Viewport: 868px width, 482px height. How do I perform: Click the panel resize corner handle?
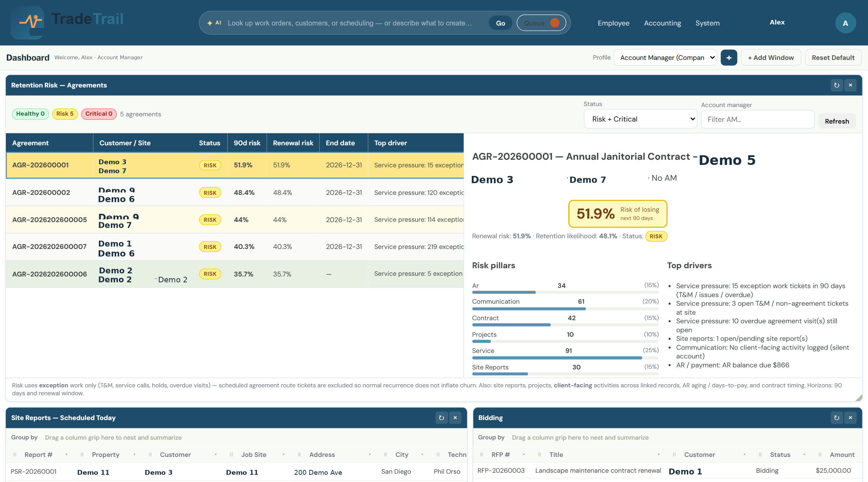pyautogui.click(x=859, y=398)
